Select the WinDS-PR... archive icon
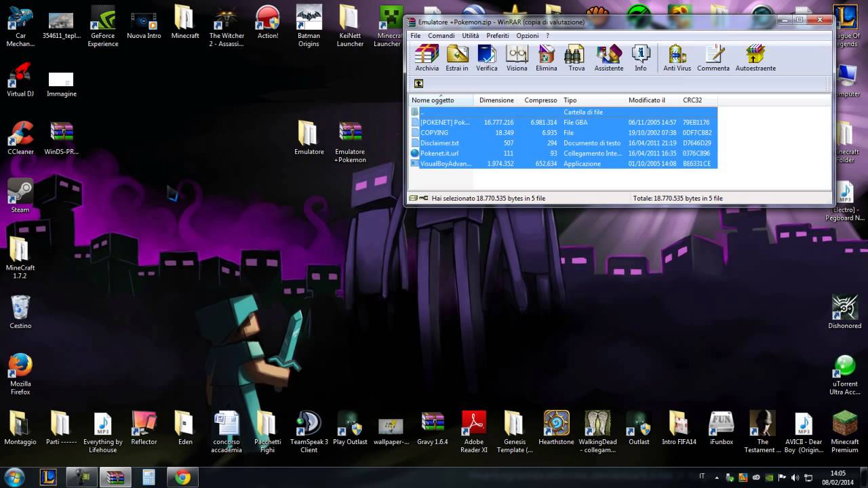Screen dimensions: 868x488 pyautogui.click(x=62, y=138)
